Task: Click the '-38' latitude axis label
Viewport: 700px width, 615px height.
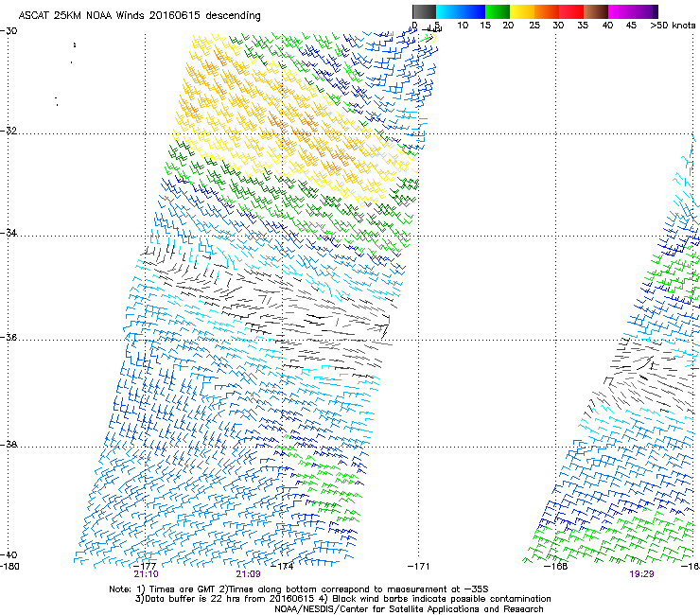Action: tap(9, 445)
